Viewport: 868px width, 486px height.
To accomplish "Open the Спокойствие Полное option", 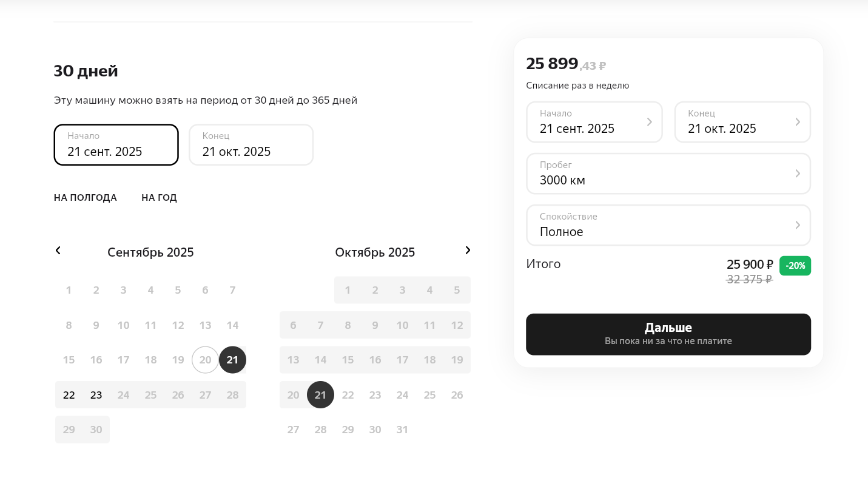I will (x=668, y=225).
